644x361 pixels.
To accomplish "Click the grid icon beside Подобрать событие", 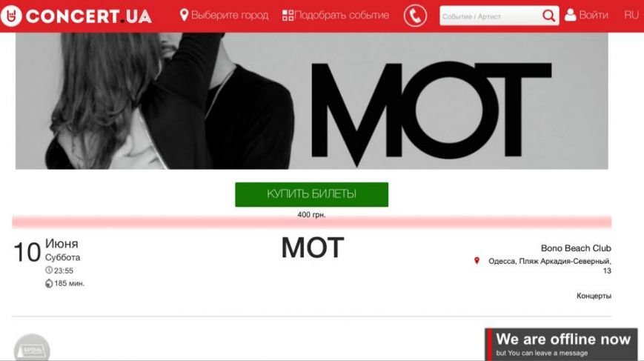I will (x=288, y=16).
